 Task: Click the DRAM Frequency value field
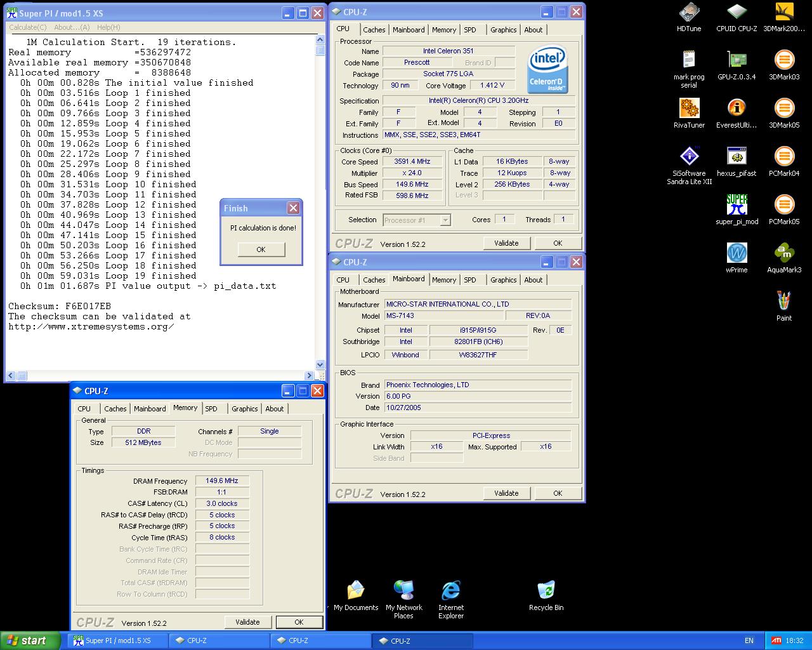pyautogui.click(x=222, y=481)
